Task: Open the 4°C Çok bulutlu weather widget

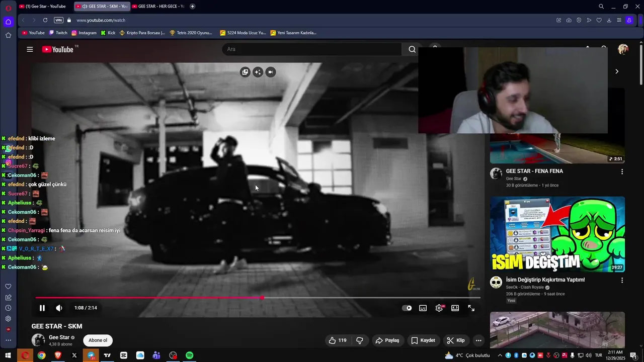Action: 467,355
